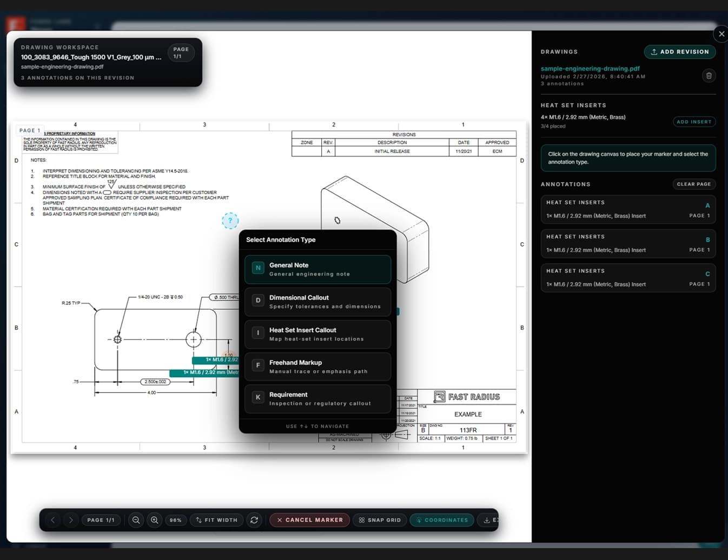The image size is (728, 560).
Task: Go to previous page with the left arrow
Action: pyautogui.click(x=52, y=519)
